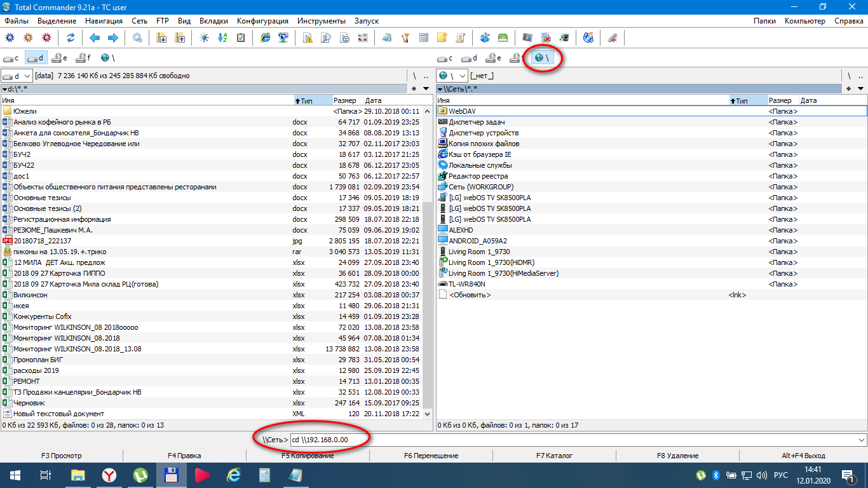This screenshot has width=868, height=488.
Task: Click the blue asterisk star toolbar icon
Action: [204, 37]
